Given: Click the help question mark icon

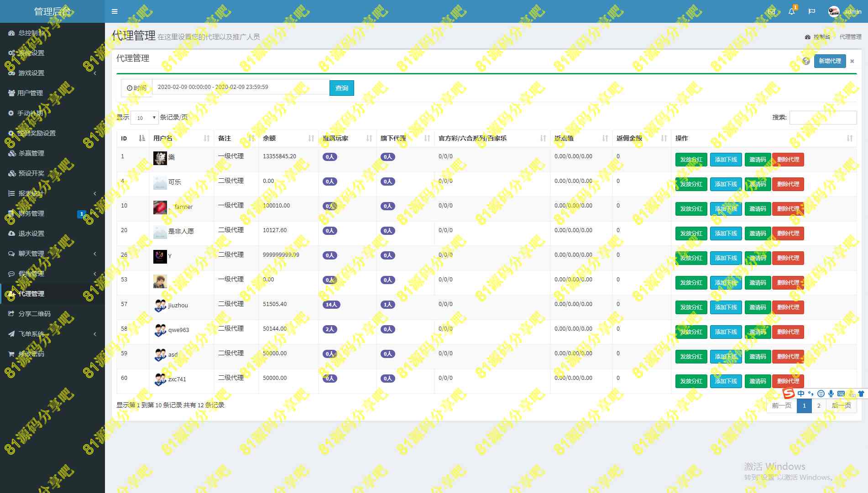Looking at the screenshot, I should 806,61.
